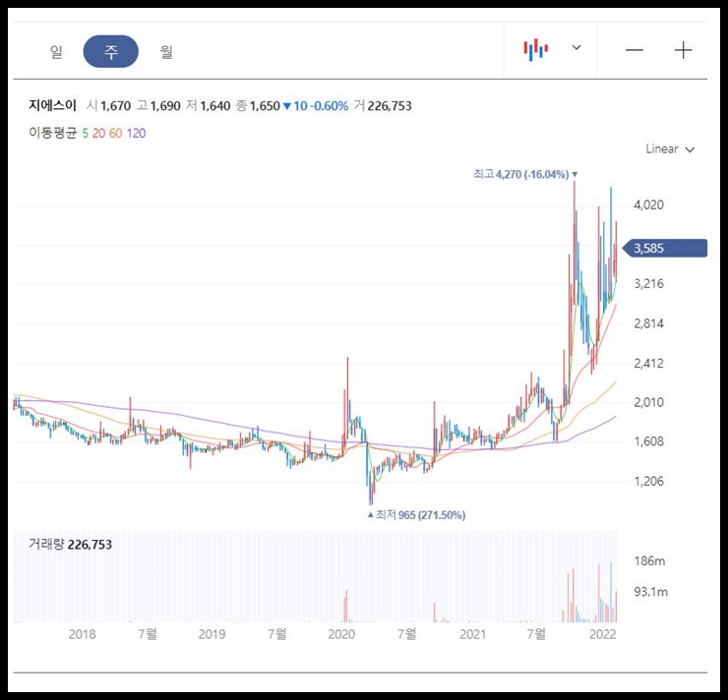
Task: Click the candlestick chart type icon
Action: (x=536, y=49)
